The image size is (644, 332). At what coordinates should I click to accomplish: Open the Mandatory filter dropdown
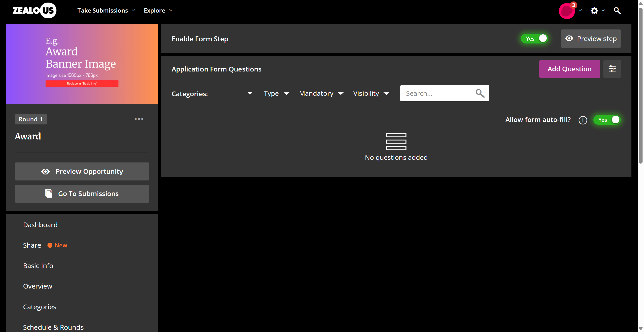(321, 93)
